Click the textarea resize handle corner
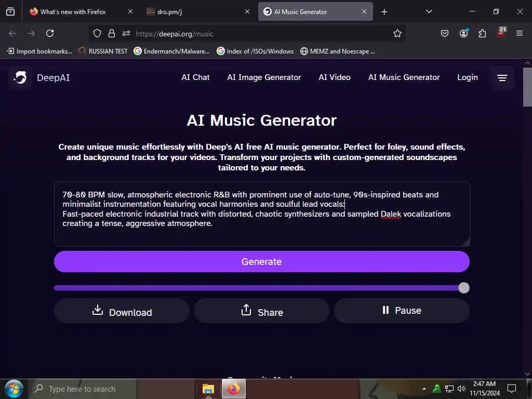Viewport: 532px width, 399px height. coord(467,243)
